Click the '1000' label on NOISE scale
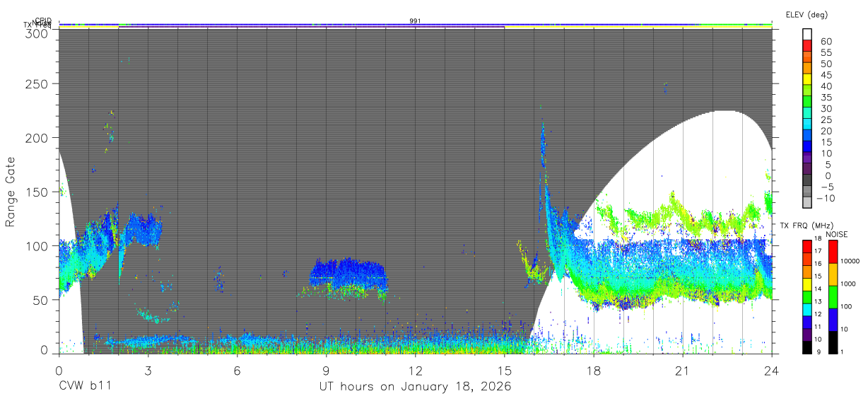 pyautogui.click(x=848, y=284)
